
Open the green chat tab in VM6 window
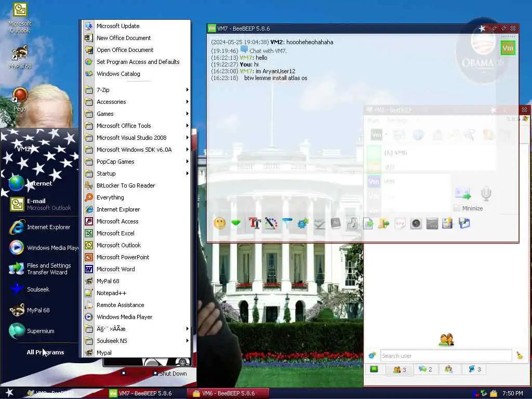click(374, 369)
